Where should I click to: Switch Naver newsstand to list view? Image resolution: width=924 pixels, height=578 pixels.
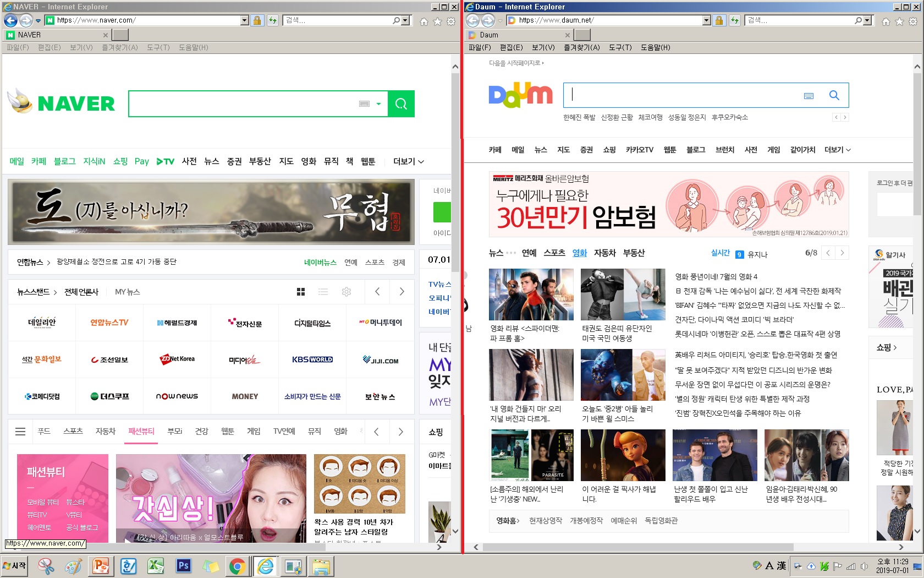click(323, 292)
